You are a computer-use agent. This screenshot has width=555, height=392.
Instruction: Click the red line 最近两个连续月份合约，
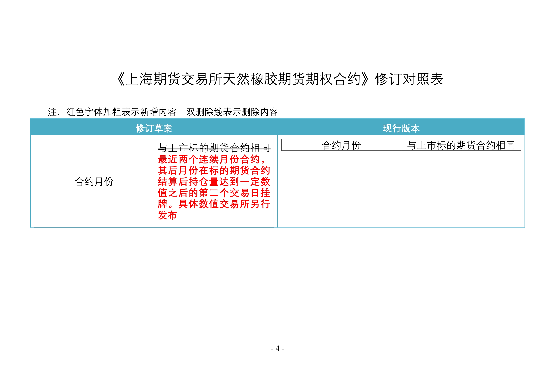(x=212, y=159)
